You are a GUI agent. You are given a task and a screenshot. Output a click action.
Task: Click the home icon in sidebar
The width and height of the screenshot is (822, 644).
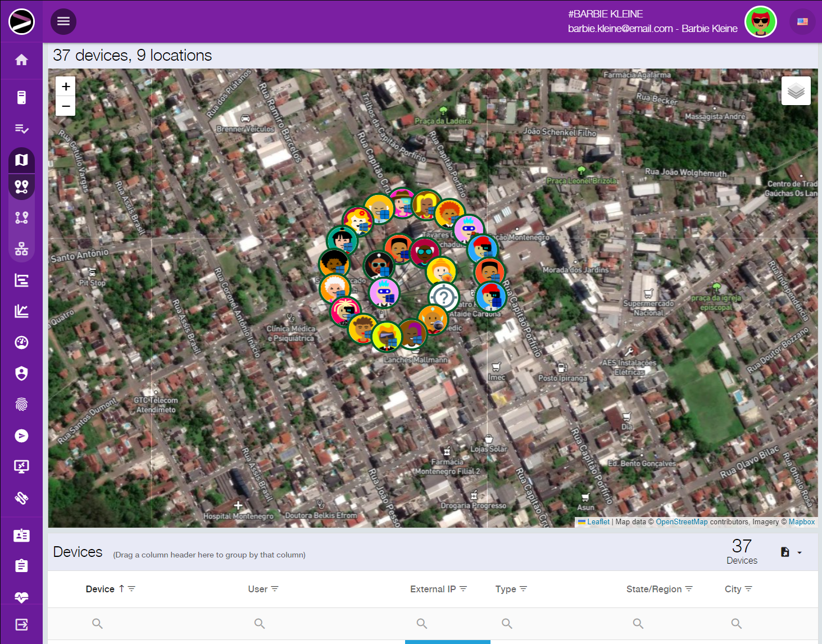[x=21, y=60]
